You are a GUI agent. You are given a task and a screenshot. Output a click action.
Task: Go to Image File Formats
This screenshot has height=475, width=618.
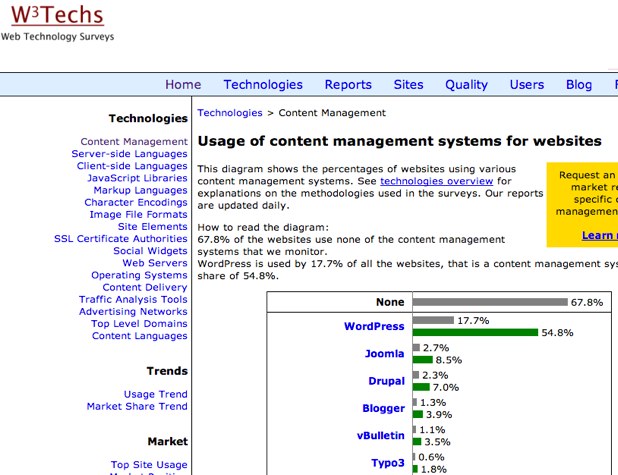[138, 214]
